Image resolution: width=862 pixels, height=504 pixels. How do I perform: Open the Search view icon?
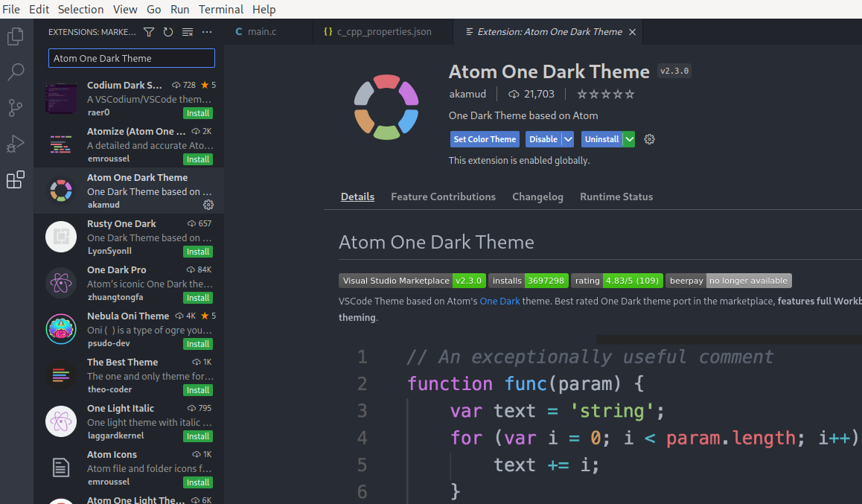click(x=16, y=72)
